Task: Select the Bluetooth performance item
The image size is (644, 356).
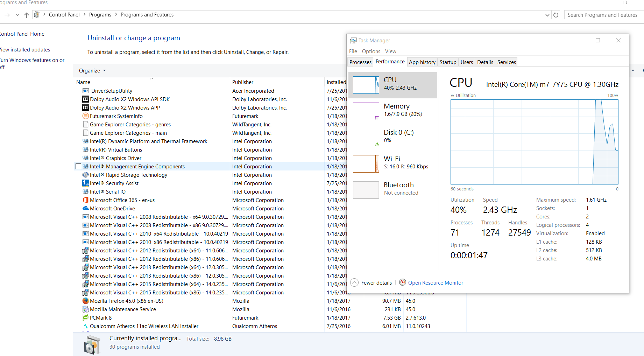Action: tap(393, 190)
